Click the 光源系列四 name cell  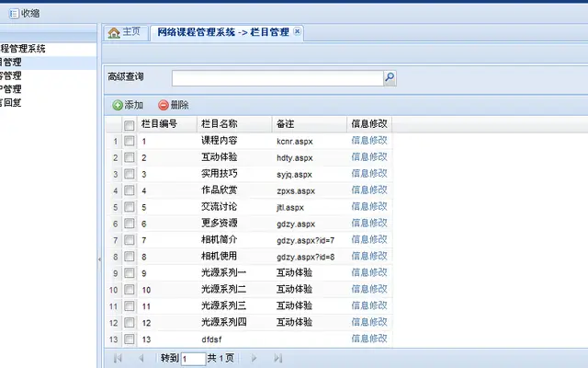tap(224, 323)
